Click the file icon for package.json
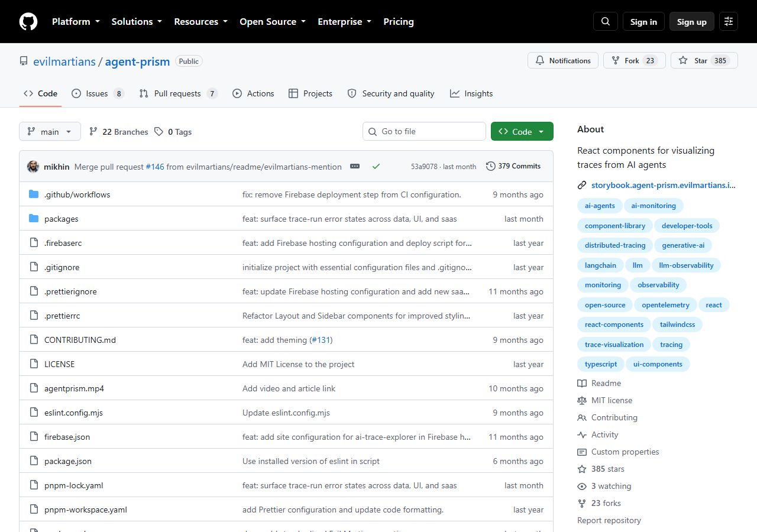 pos(34,461)
